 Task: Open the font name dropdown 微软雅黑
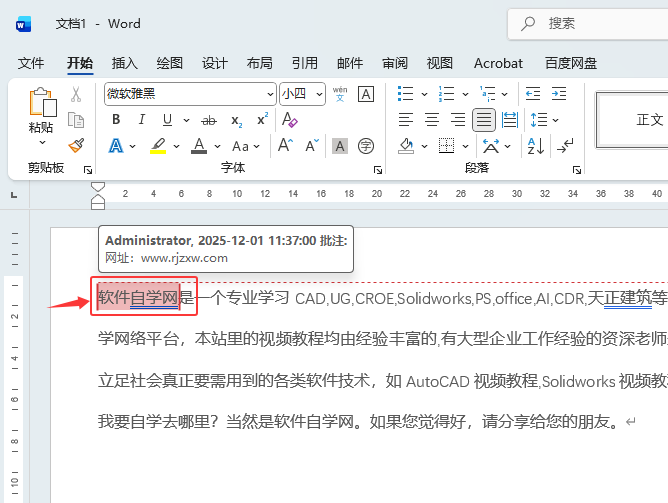[271, 94]
